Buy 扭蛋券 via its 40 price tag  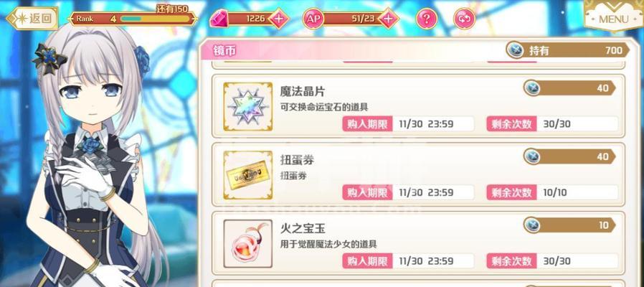(569, 156)
